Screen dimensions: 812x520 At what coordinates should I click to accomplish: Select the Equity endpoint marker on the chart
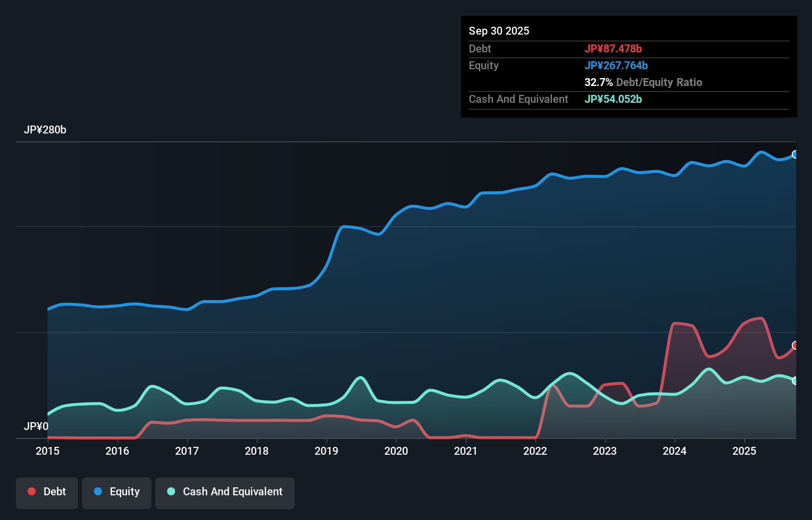click(795, 154)
